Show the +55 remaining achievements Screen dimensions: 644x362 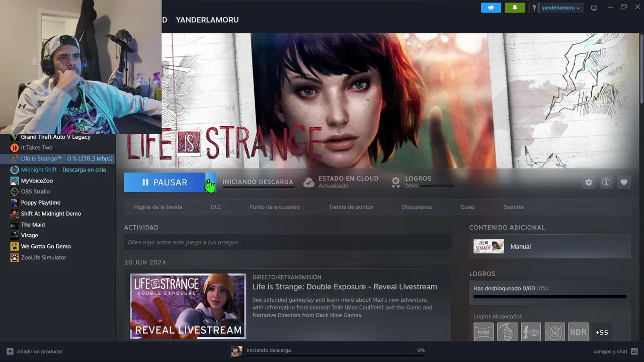point(602,332)
